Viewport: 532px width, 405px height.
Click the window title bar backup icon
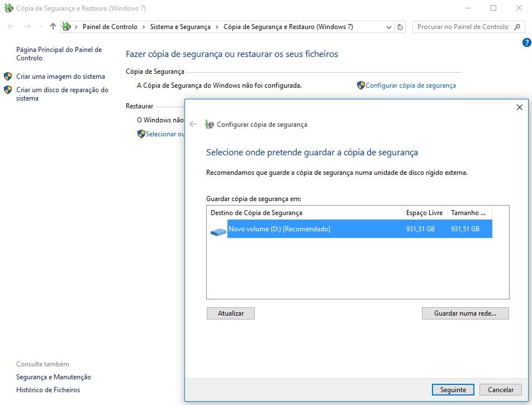point(9,8)
